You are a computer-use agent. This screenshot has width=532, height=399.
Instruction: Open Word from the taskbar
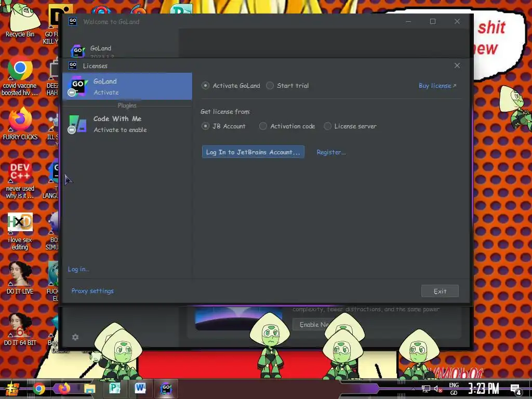tap(140, 389)
